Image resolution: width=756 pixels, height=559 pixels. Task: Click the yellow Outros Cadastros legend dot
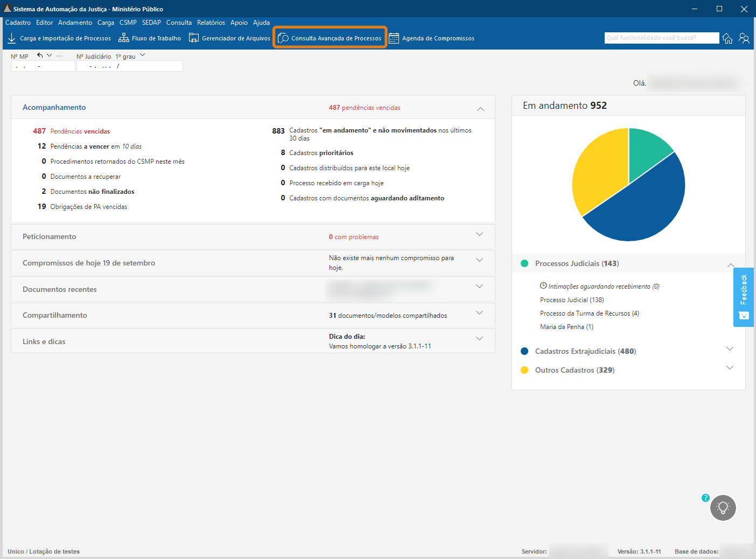(524, 370)
